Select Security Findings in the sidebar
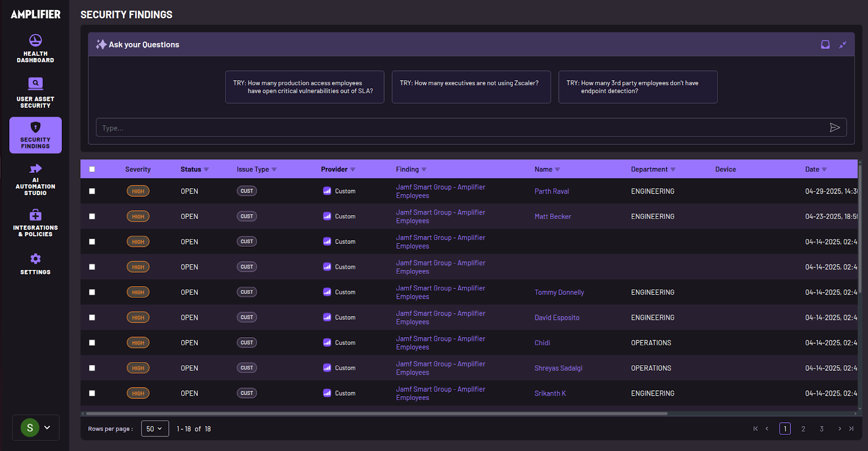Screen dimensions: 868x451 click(35, 135)
